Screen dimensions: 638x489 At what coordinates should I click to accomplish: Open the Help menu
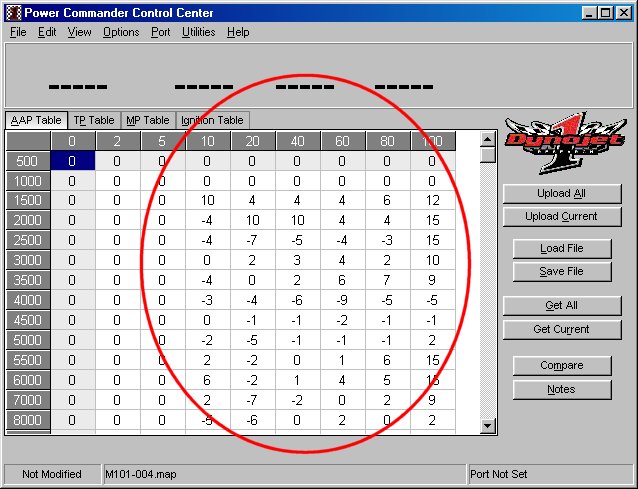(x=238, y=32)
